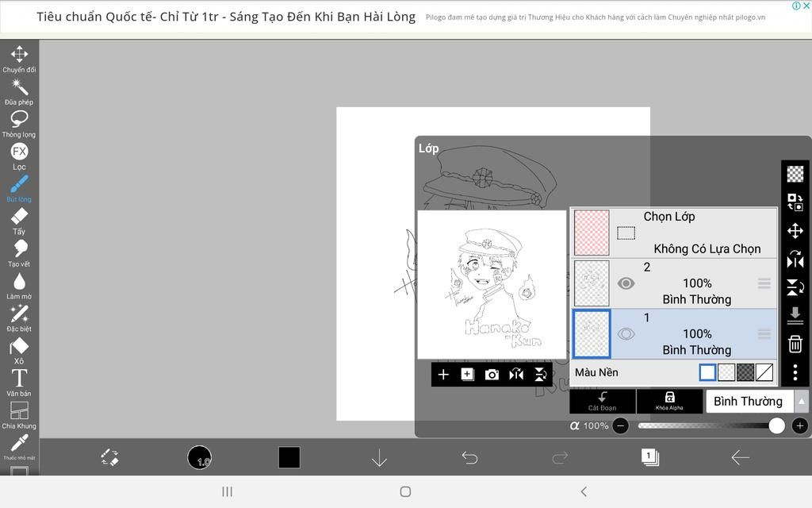Viewport: 812px width, 508px height.
Task: Choose dark checkered background in Màu Nền
Action: 745,373
